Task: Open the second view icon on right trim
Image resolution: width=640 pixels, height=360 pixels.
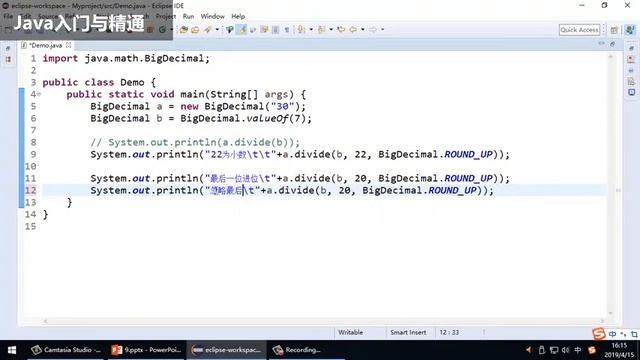Action: pos(631,60)
